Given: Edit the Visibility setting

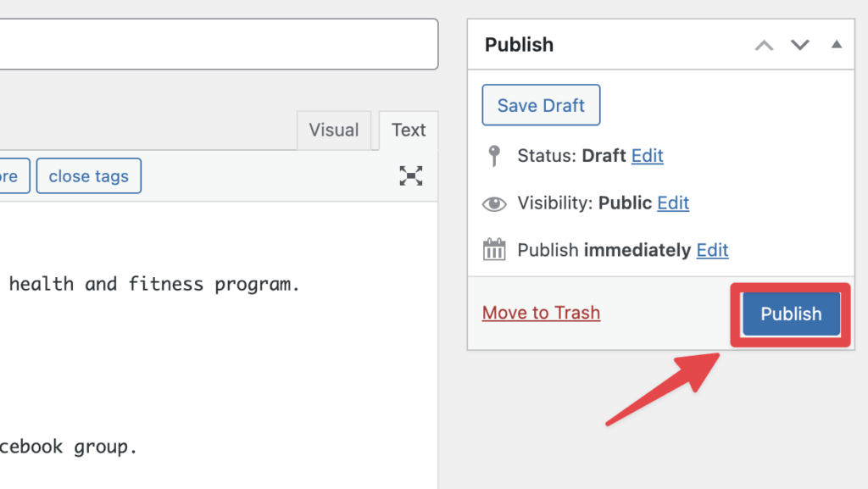Looking at the screenshot, I should coord(673,203).
